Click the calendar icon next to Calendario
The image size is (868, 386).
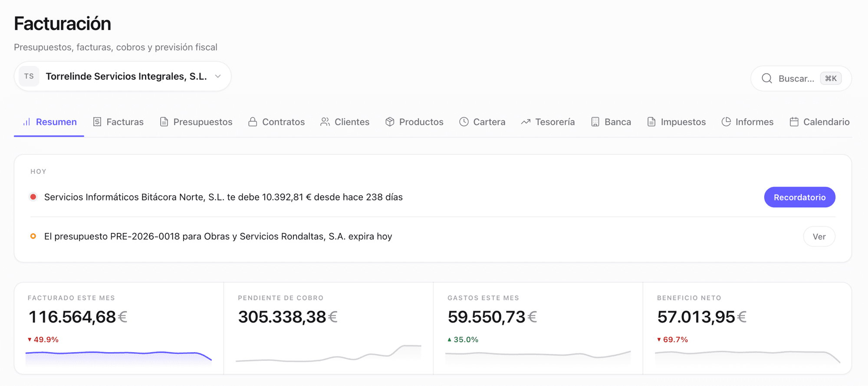point(794,122)
